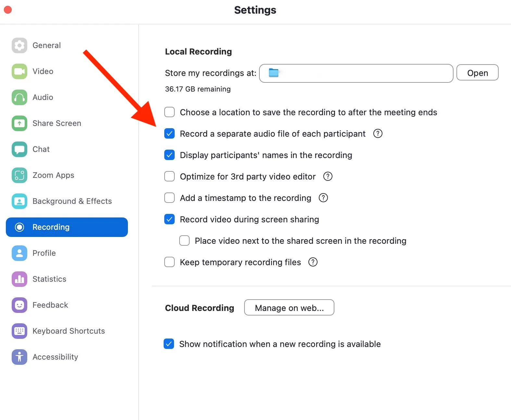Click the Share Screen upload icon

coord(19,123)
